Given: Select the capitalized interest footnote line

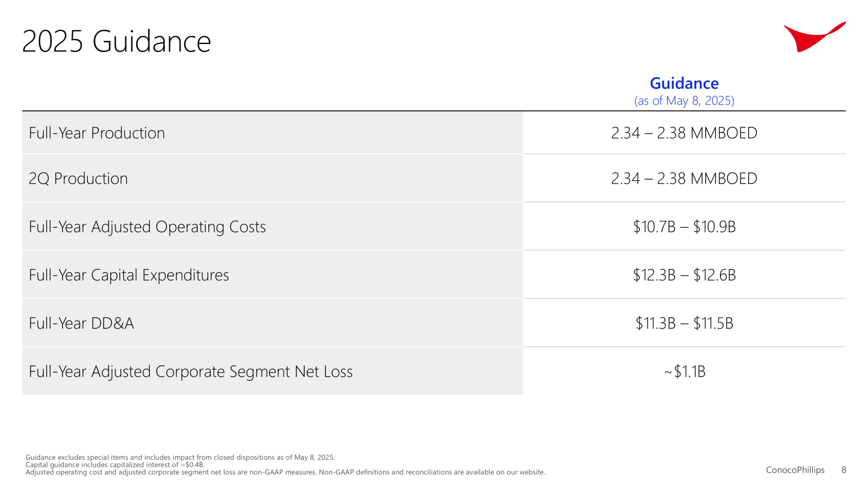Looking at the screenshot, I should coord(115,465).
